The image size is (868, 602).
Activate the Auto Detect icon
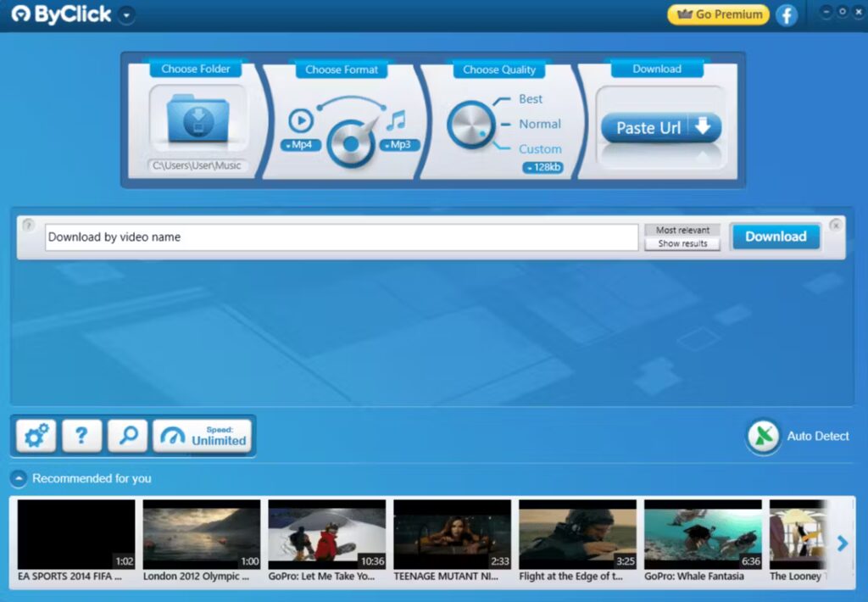[763, 436]
